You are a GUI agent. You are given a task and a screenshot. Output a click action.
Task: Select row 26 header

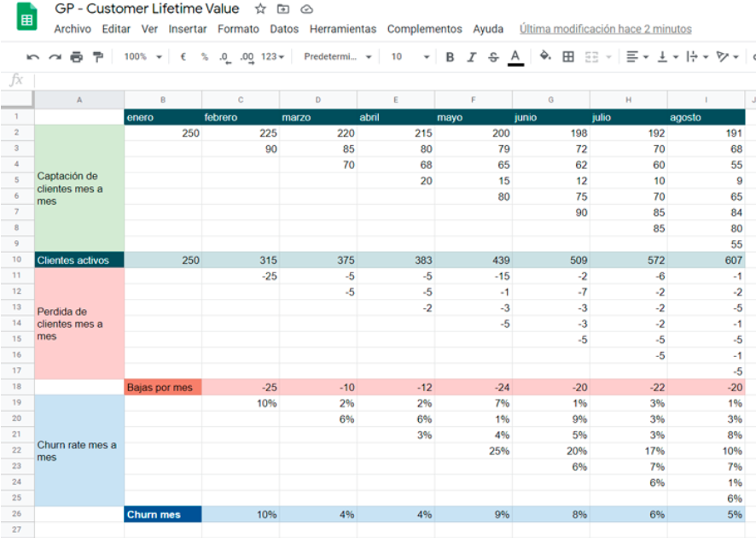(x=17, y=514)
